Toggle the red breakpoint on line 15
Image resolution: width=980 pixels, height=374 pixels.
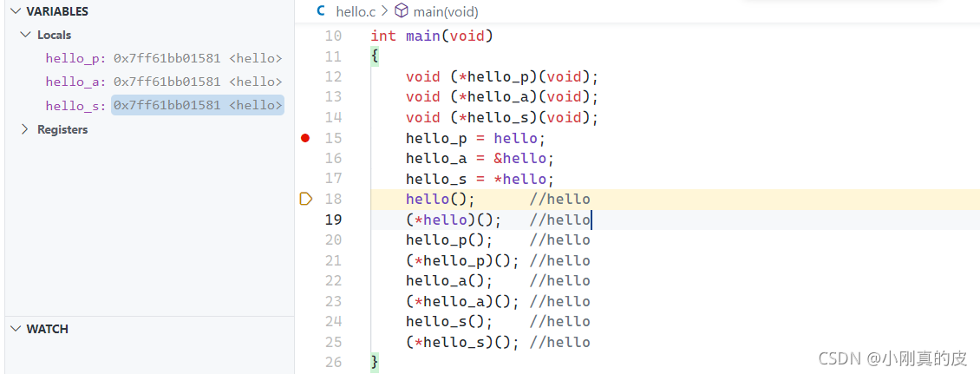pyautogui.click(x=305, y=138)
